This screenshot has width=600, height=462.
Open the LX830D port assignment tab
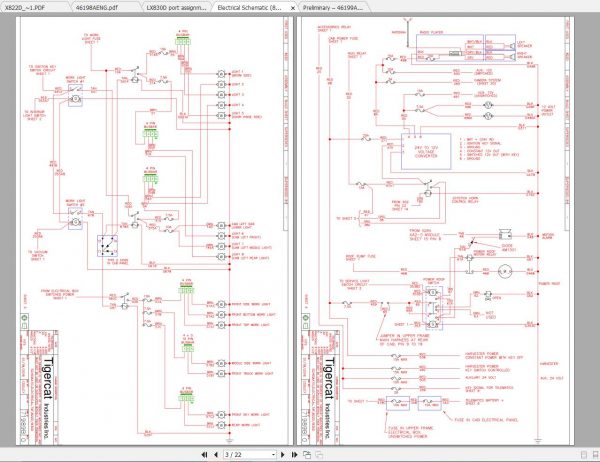point(176,7)
